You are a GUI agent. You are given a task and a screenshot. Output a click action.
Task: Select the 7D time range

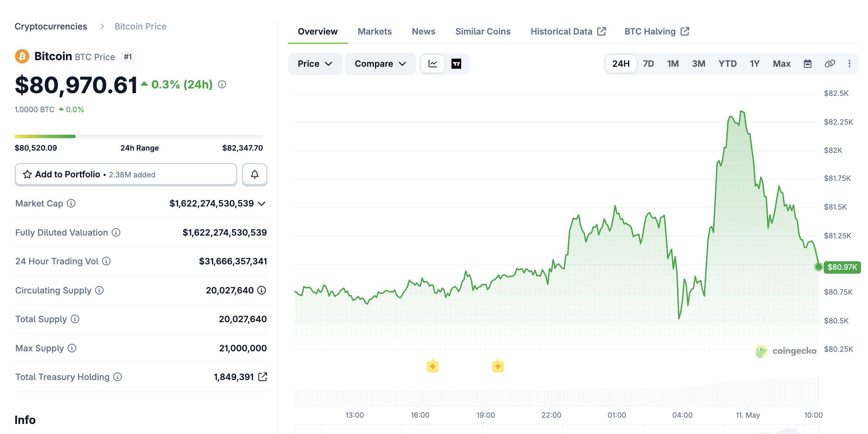coord(648,64)
